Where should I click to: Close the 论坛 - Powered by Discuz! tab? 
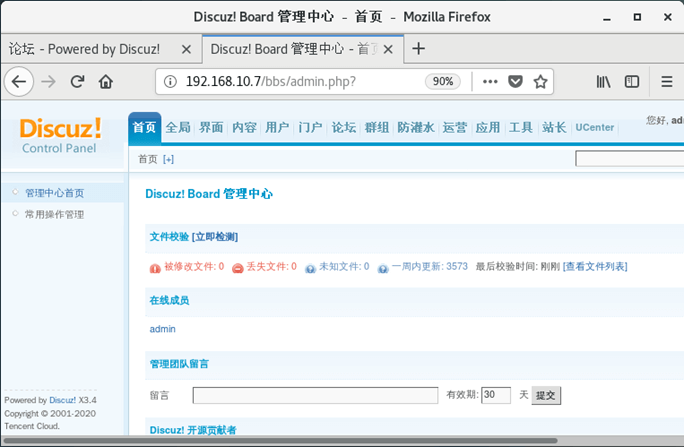click(186, 49)
